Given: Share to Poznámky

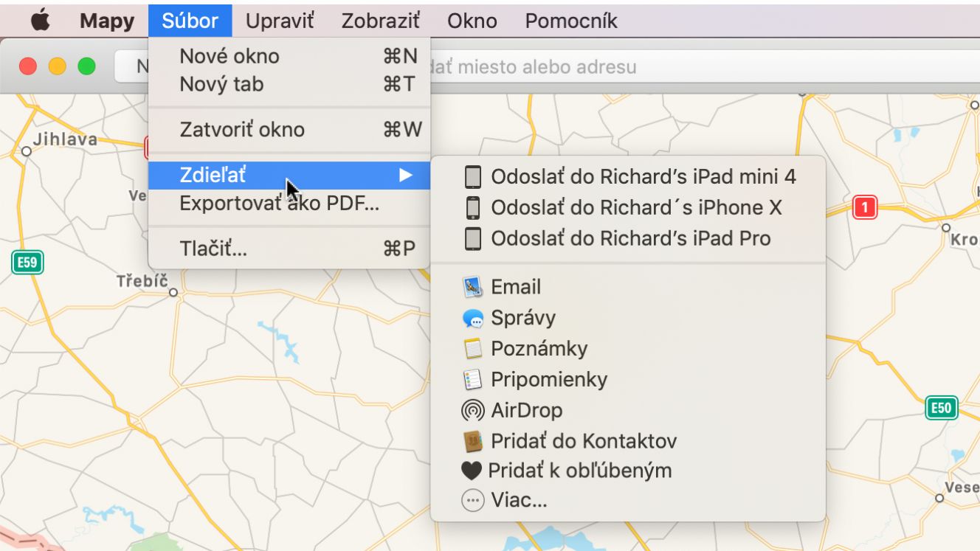Looking at the screenshot, I should 628,349.
